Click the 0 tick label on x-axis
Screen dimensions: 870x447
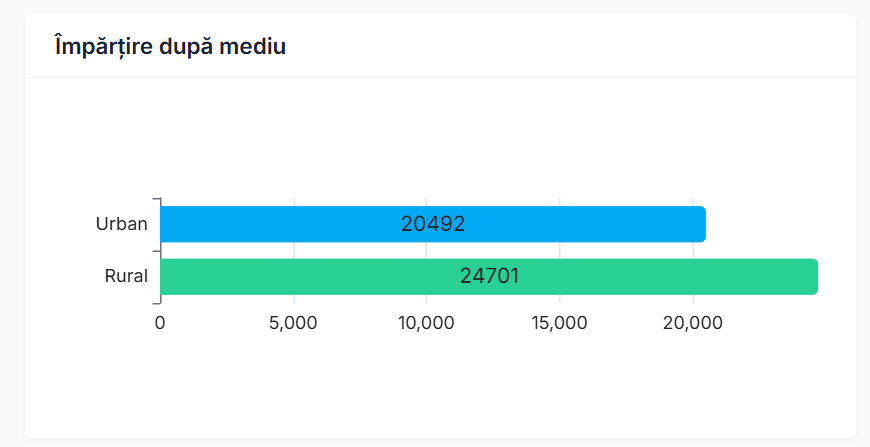tap(160, 323)
